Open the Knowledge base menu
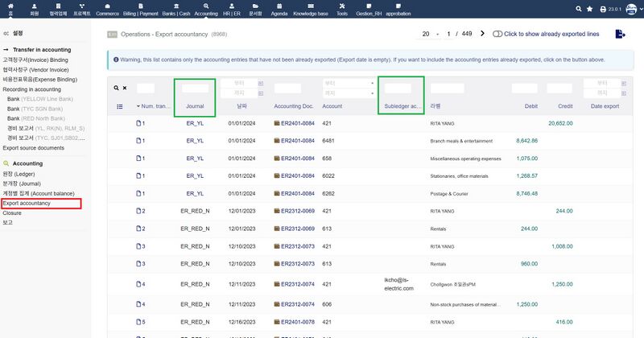Image resolution: width=644 pixels, height=338 pixels. 311,9
